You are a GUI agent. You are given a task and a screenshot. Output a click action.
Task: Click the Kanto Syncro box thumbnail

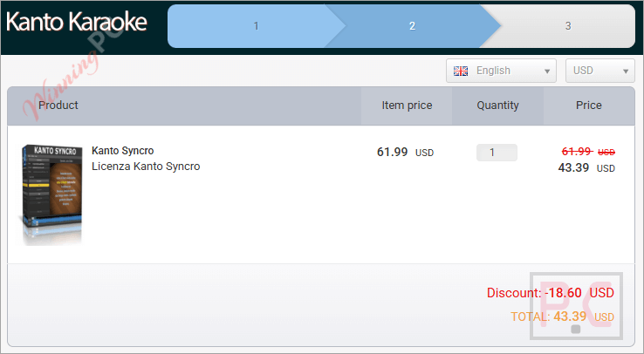[50, 194]
